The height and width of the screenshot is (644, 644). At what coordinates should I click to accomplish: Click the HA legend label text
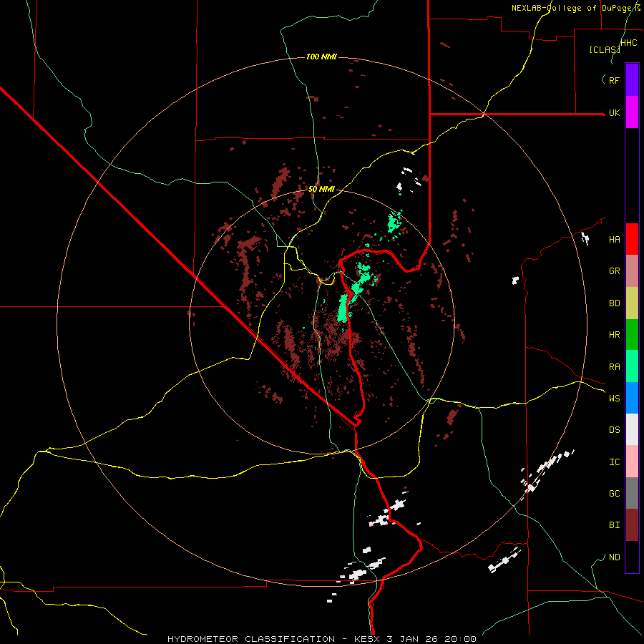[x=615, y=240]
